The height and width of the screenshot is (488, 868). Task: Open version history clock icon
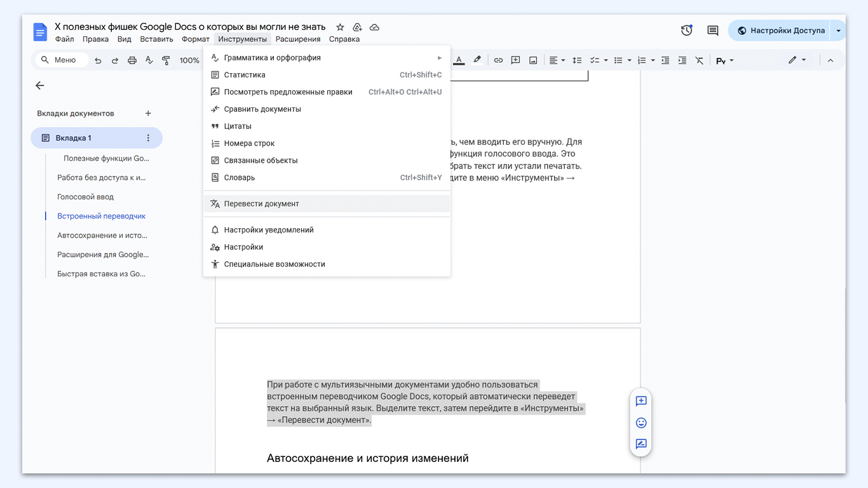[x=686, y=30]
